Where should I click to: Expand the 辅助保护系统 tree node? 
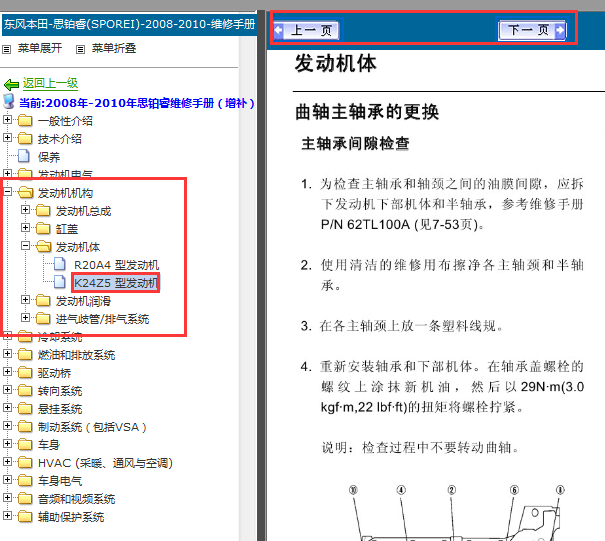[x=7, y=516]
